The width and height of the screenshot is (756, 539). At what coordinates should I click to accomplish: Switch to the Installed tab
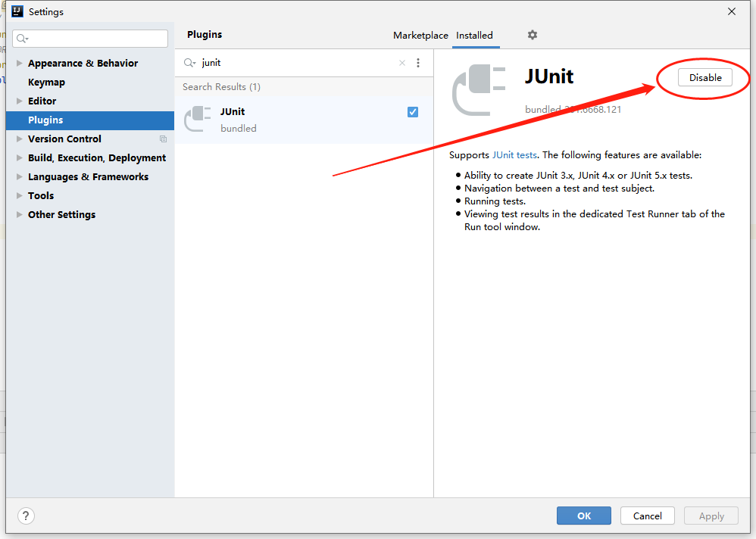click(x=474, y=35)
